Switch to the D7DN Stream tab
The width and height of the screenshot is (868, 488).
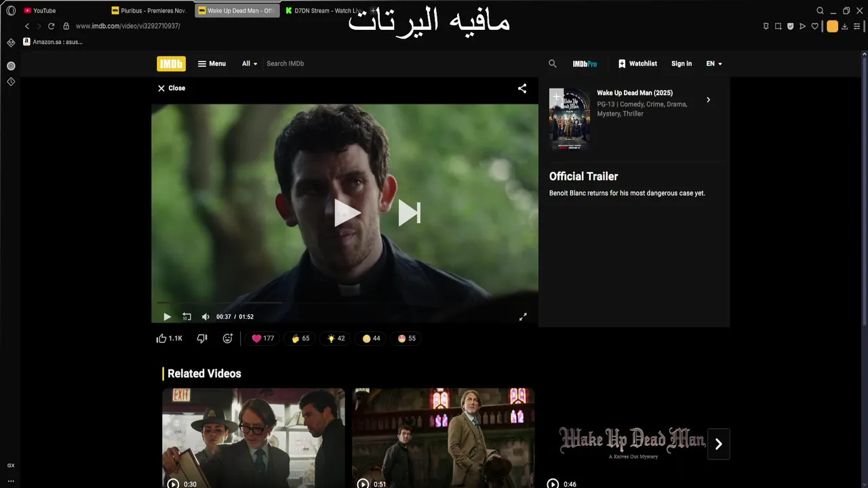point(323,11)
